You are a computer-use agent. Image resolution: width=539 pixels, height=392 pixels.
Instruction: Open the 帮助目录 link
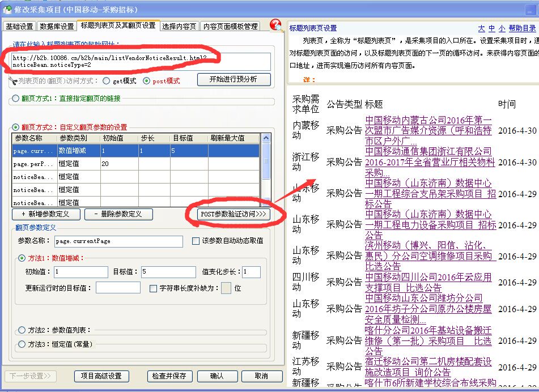[x=523, y=28]
